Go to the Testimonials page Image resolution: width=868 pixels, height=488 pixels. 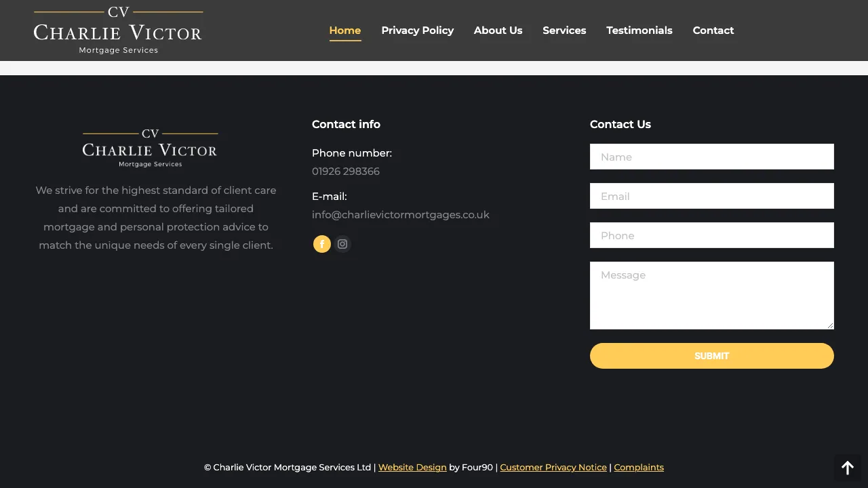(x=639, y=30)
